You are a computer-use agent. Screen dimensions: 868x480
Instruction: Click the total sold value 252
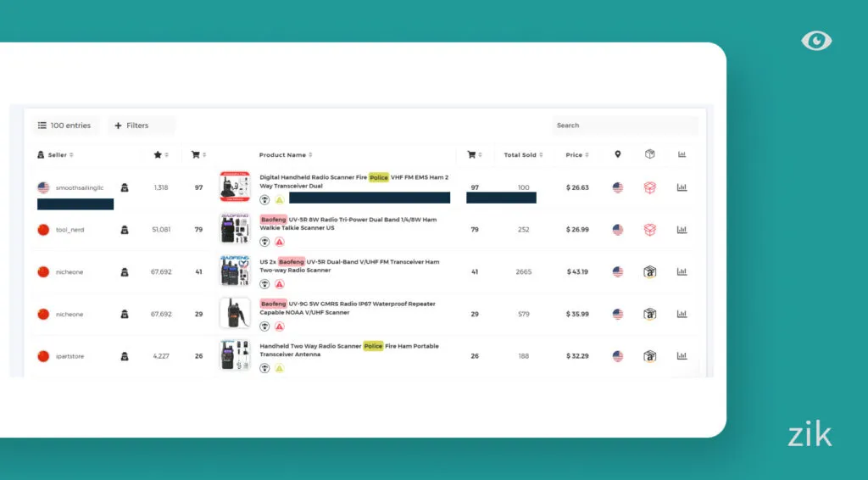[524, 230]
